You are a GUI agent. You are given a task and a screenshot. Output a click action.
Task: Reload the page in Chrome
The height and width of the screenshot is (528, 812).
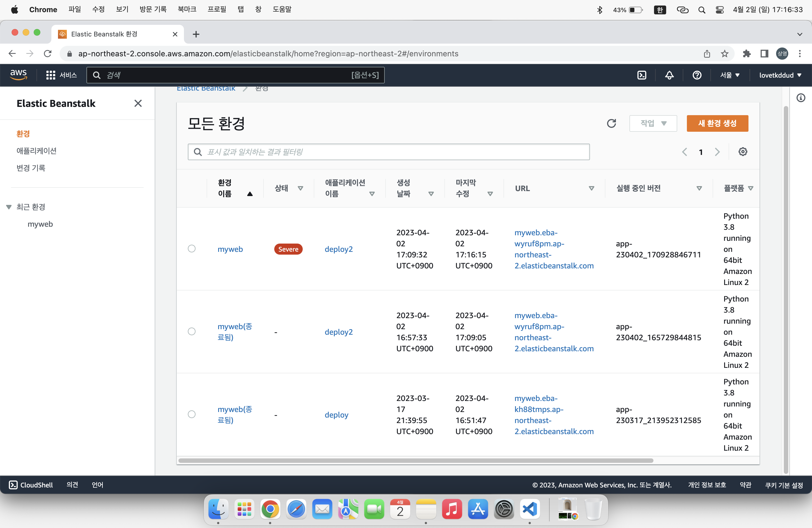[x=48, y=54]
